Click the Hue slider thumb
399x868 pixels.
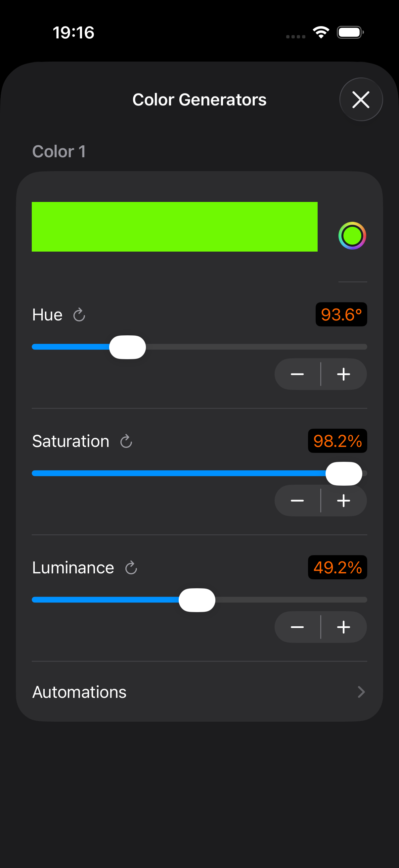[128, 347]
